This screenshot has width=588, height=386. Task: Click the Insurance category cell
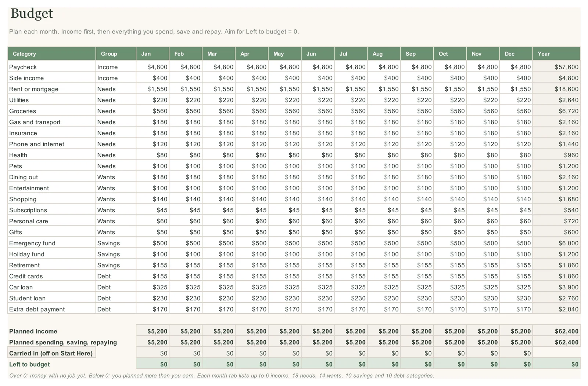(x=52, y=133)
